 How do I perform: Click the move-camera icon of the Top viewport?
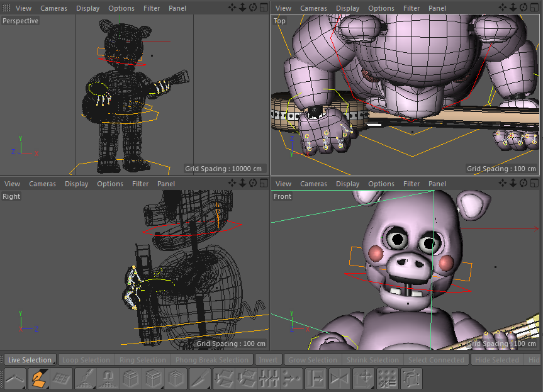click(x=503, y=8)
